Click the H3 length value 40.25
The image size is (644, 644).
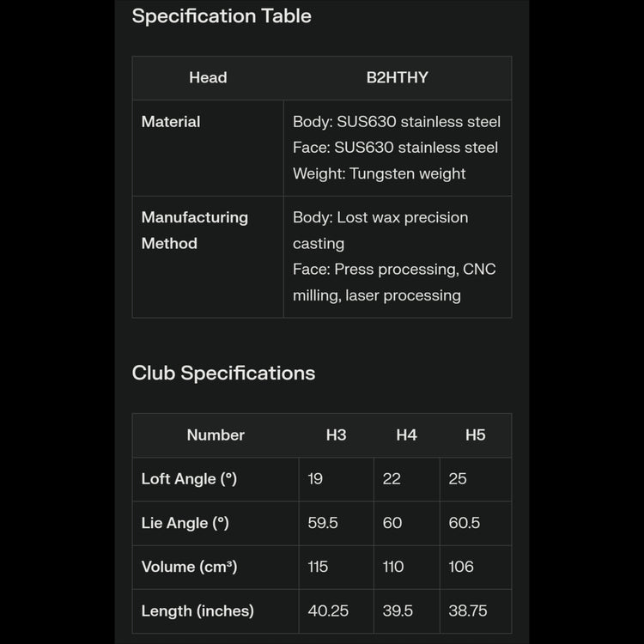tap(328, 611)
